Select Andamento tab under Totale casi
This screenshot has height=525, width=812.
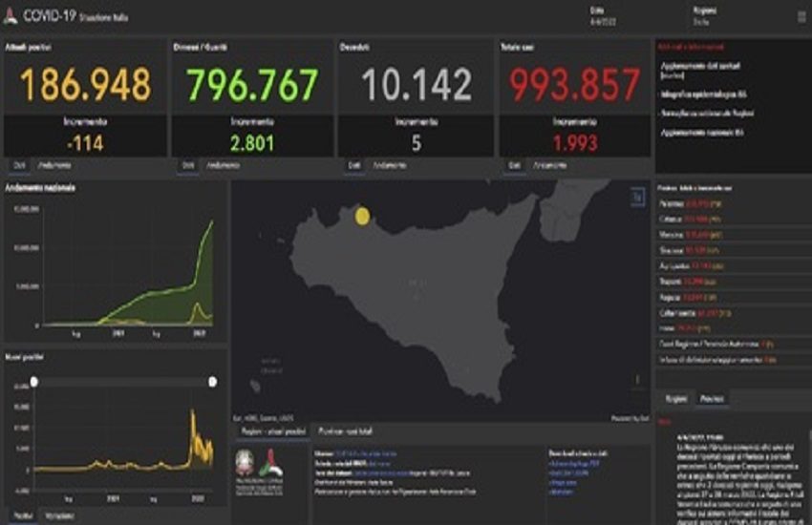[x=550, y=165]
